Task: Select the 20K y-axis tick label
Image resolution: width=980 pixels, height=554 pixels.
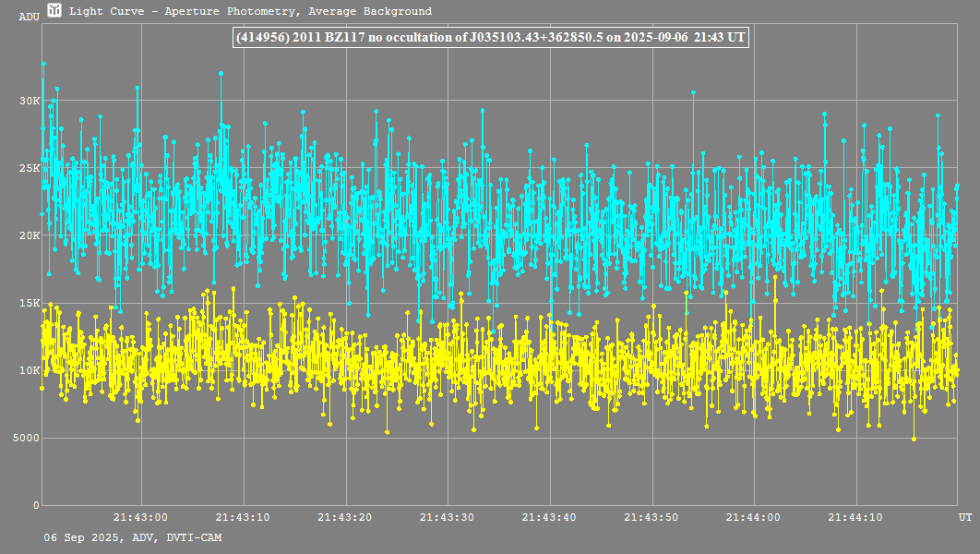Action: coord(29,235)
